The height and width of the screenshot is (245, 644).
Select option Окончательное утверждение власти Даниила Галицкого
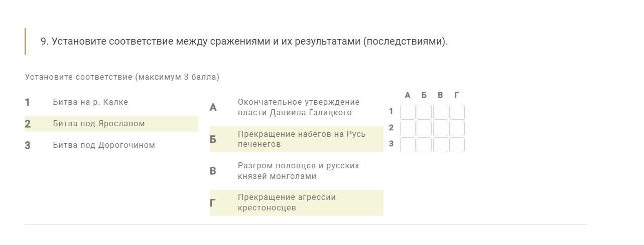(297, 107)
